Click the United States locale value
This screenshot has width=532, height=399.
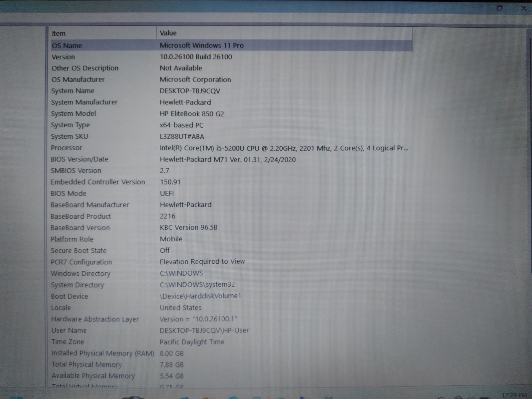(181, 308)
